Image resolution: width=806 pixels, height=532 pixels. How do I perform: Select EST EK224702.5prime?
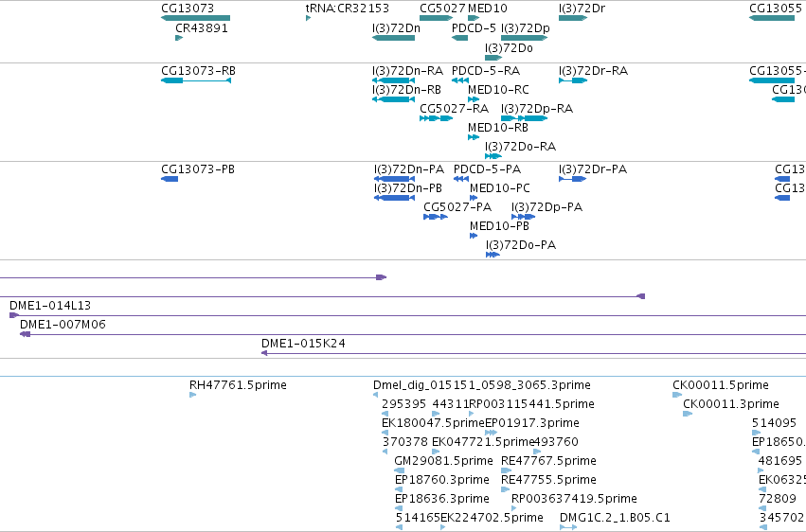click(x=442, y=527)
